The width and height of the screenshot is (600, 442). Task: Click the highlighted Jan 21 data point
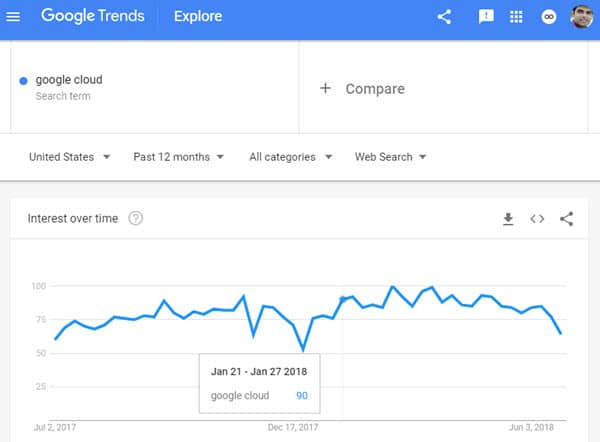(342, 299)
